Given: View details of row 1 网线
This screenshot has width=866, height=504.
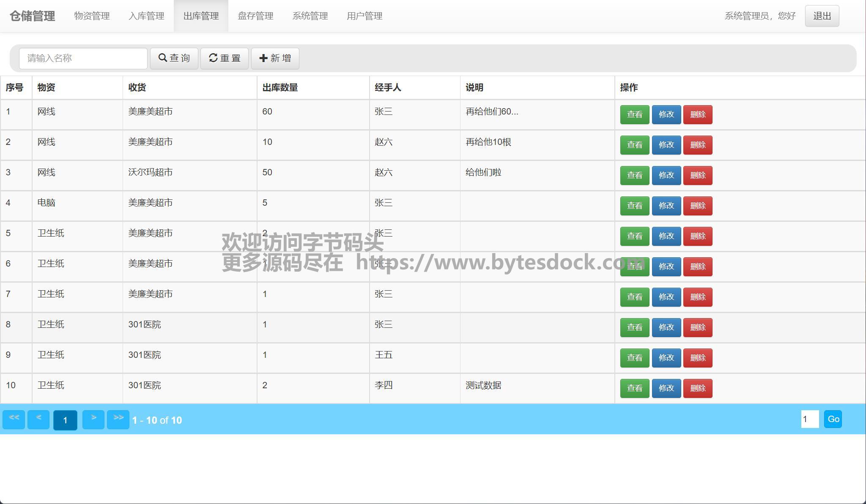Looking at the screenshot, I should [634, 114].
